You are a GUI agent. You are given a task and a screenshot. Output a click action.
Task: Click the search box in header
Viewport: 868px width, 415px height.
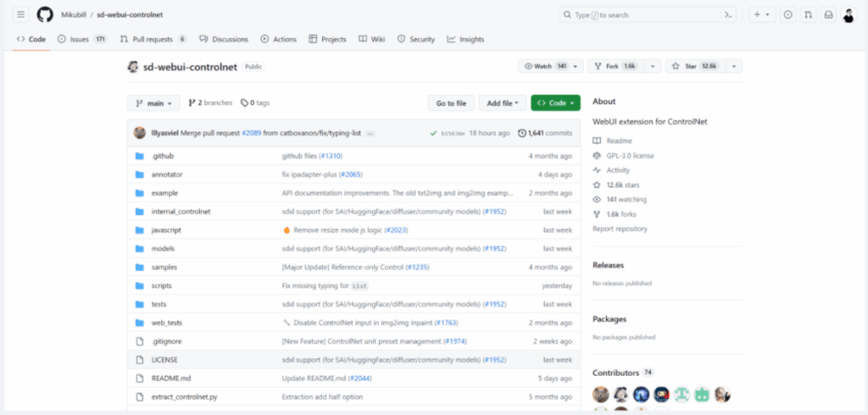pos(648,15)
